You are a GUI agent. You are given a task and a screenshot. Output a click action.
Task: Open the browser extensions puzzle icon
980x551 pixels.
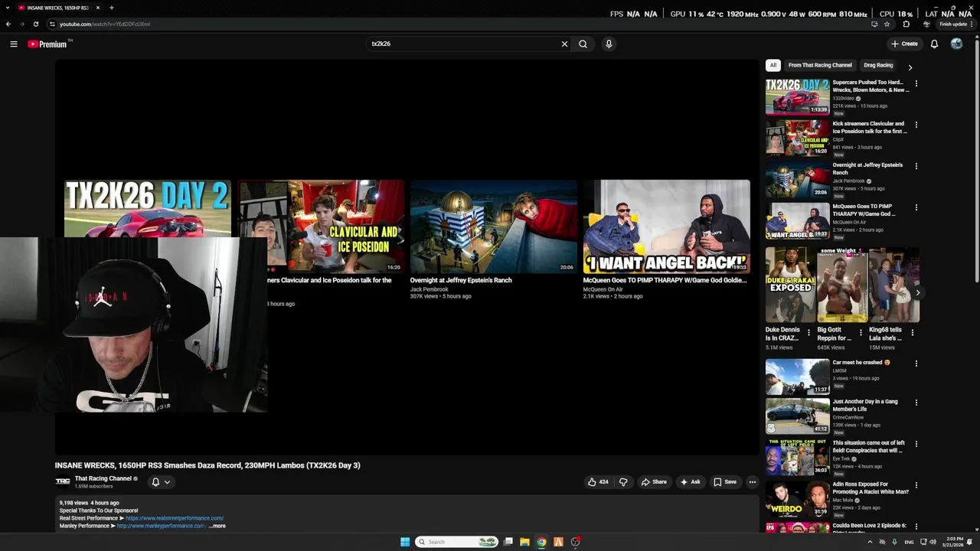[906, 24]
